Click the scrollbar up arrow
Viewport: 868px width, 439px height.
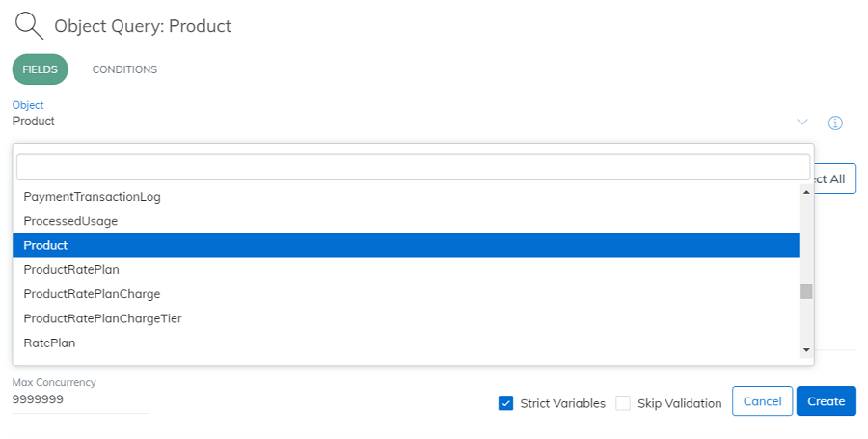[x=806, y=192]
